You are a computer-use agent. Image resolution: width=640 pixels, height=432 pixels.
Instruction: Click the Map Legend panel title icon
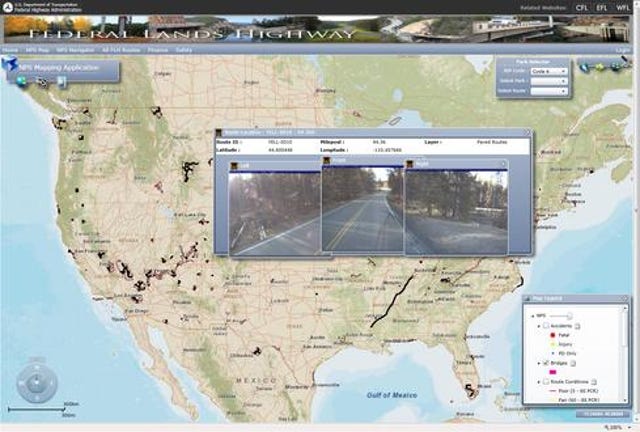(x=527, y=298)
